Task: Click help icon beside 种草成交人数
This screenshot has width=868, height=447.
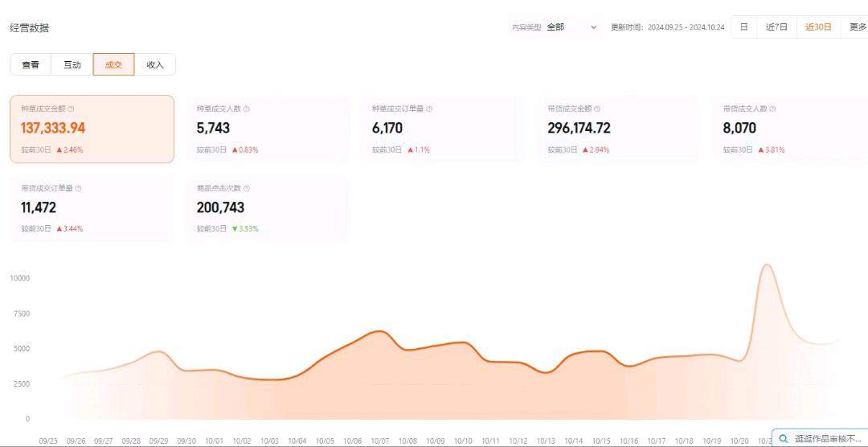Action: (247, 109)
